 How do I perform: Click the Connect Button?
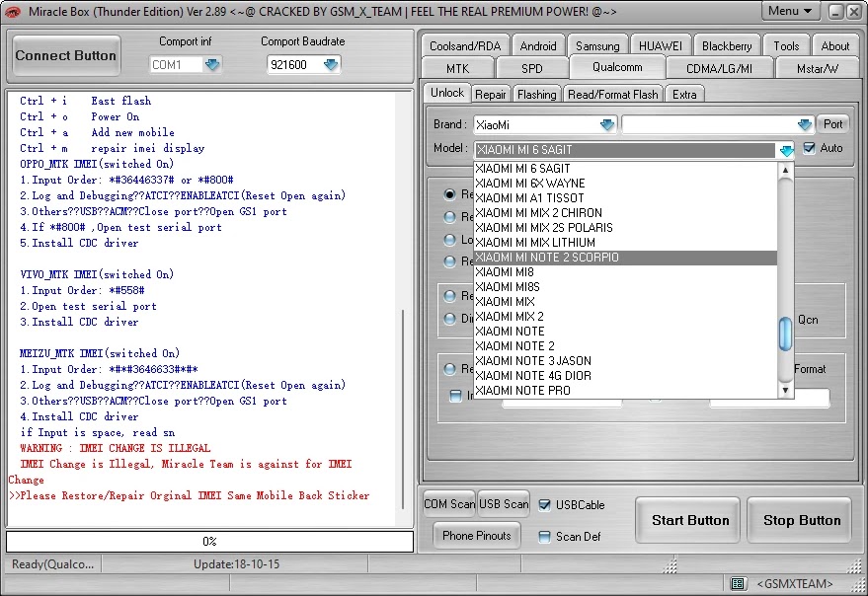point(66,55)
